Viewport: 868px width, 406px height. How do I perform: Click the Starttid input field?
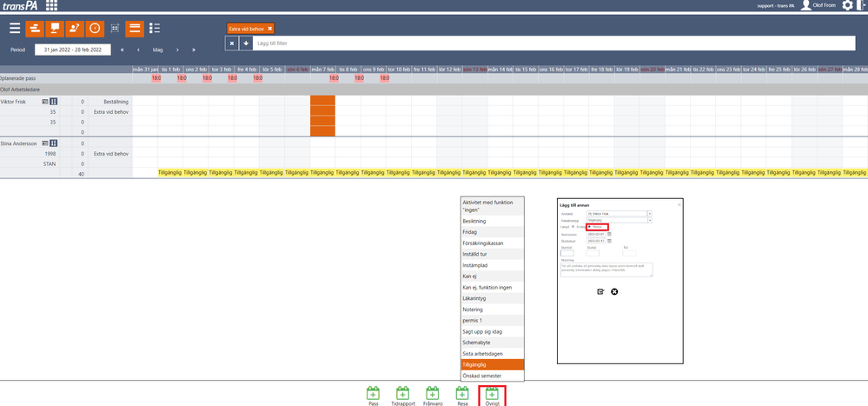[567, 253]
